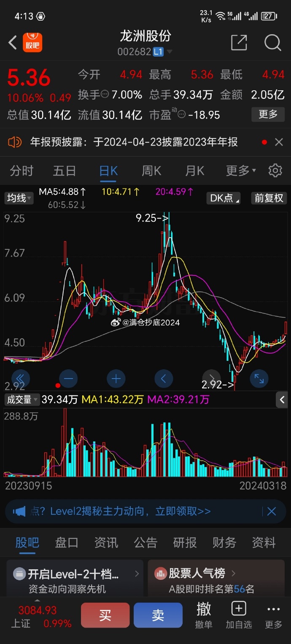Tap the 5.36 current price

click(x=29, y=78)
